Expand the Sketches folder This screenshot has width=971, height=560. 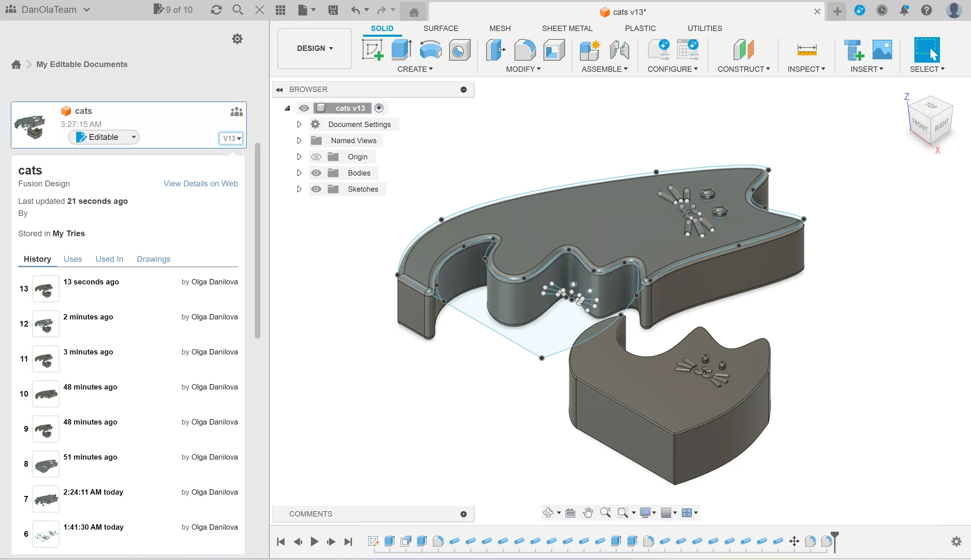tap(299, 189)
